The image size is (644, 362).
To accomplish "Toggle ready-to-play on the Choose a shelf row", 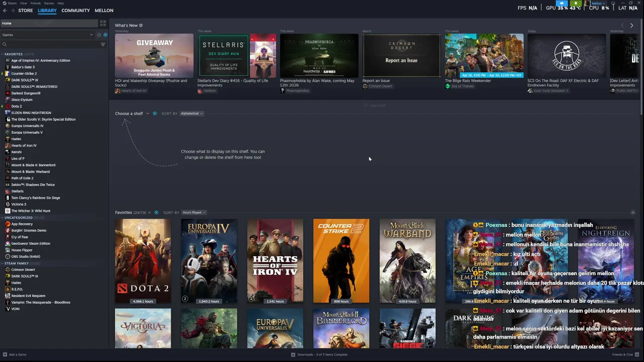I will [154, 114].
